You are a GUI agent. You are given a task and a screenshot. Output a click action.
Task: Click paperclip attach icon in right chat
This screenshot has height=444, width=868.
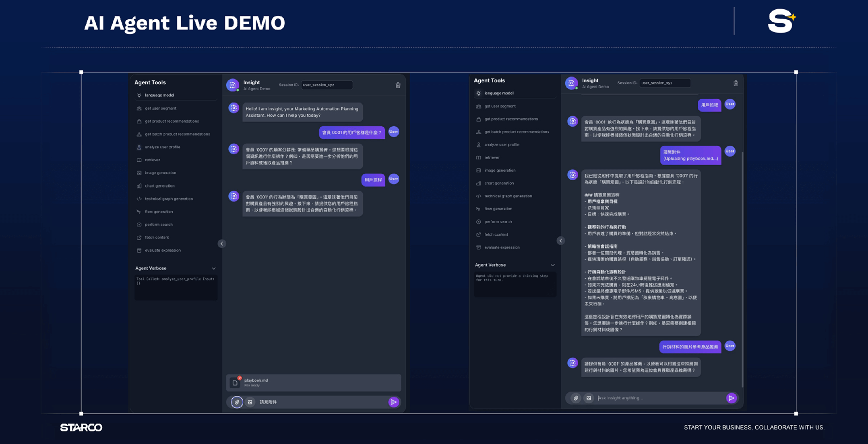[x=576, y=398]
